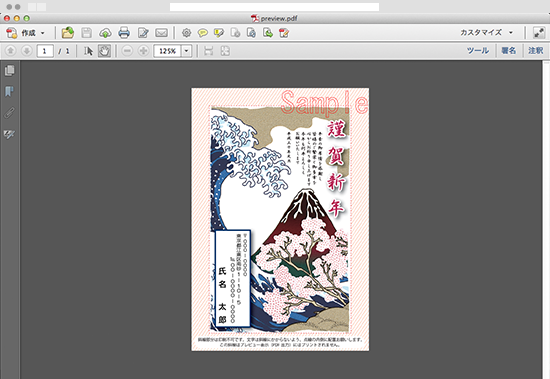The width and height of the screenshot is (550, 379).
Task: Show signatures sidebar panel
Action: tap(9, 134)
